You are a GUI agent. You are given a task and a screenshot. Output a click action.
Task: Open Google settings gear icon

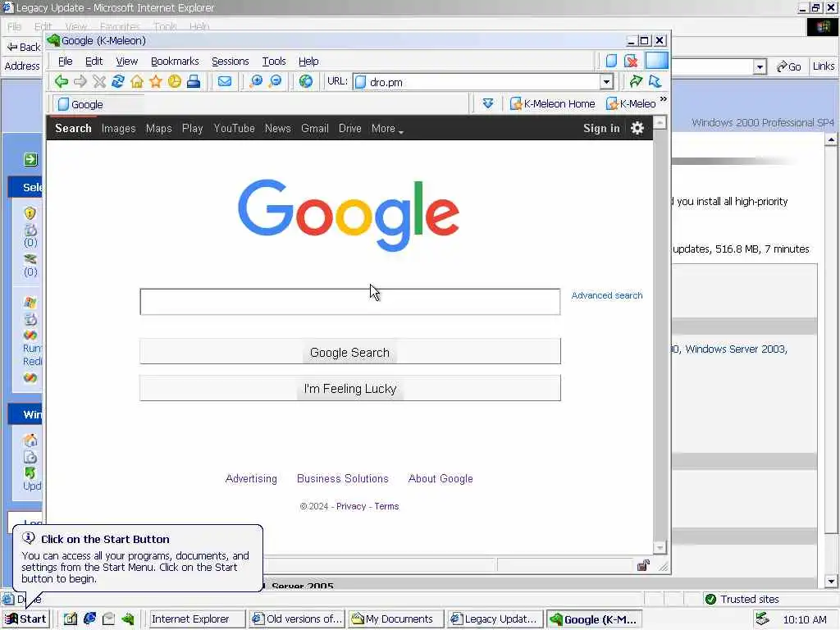[x=637, y=128]
